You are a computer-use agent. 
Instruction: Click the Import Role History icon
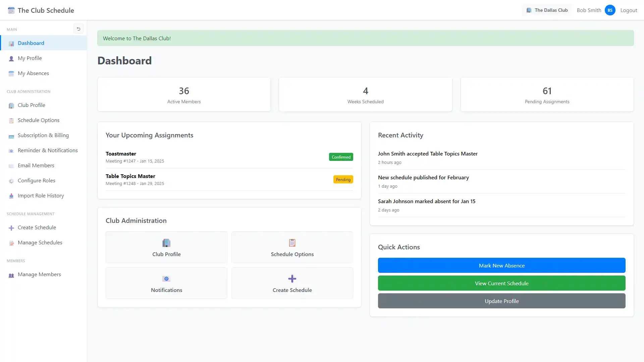(11, 196)
